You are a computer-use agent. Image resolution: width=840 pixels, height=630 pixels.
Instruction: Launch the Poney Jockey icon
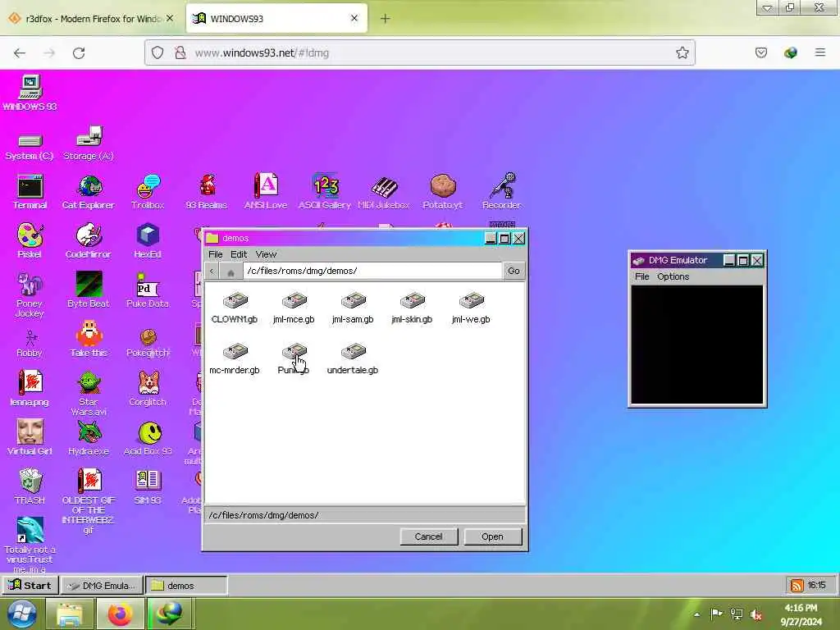click(x=30, y=294)
